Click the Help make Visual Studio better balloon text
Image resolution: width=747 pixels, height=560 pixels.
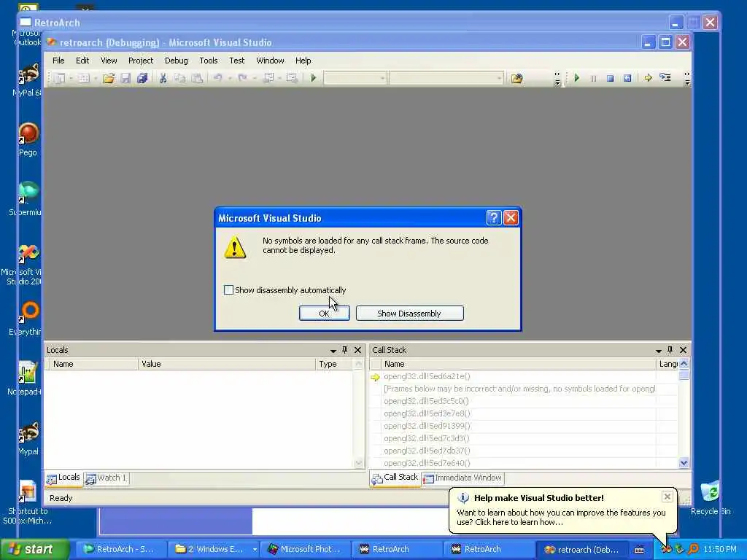click(561, 517)
